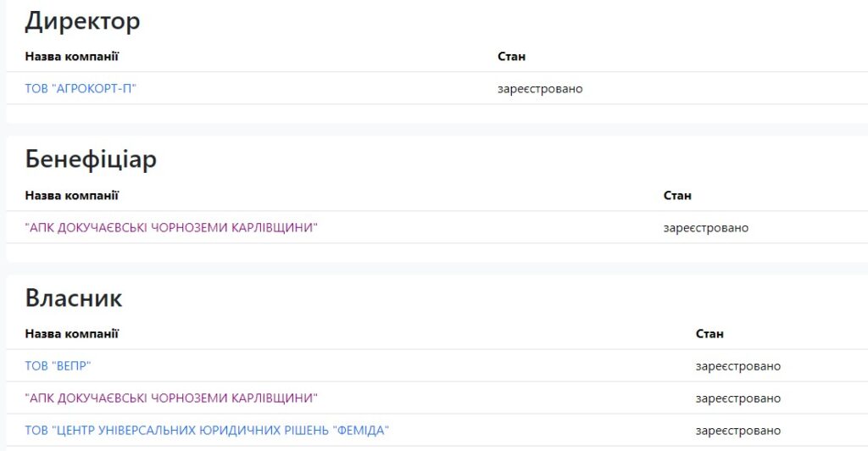This screenshot has width=868, height=451.
Task: Open АПК ДОКУЧАЄВСЬКІ ЧОРНОЗЕМИ link under Власник
Action: (x=171, y=398)
